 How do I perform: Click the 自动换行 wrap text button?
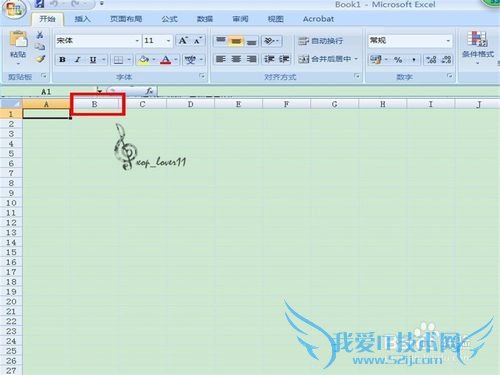click(321, 41)
